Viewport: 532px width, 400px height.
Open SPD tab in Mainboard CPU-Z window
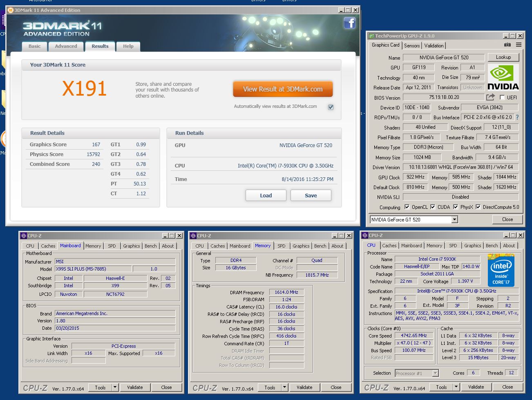[112, 246]
